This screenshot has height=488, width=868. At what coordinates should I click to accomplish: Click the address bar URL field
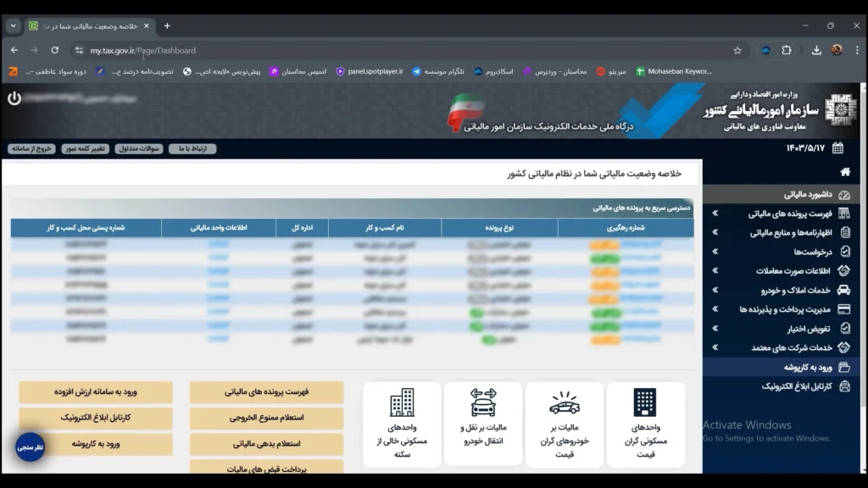point(409,50)
